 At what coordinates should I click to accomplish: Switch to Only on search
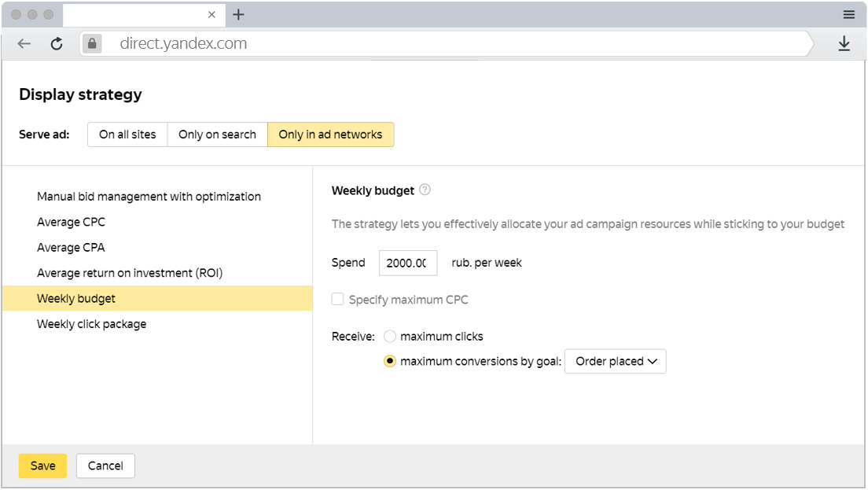(217, 134)
